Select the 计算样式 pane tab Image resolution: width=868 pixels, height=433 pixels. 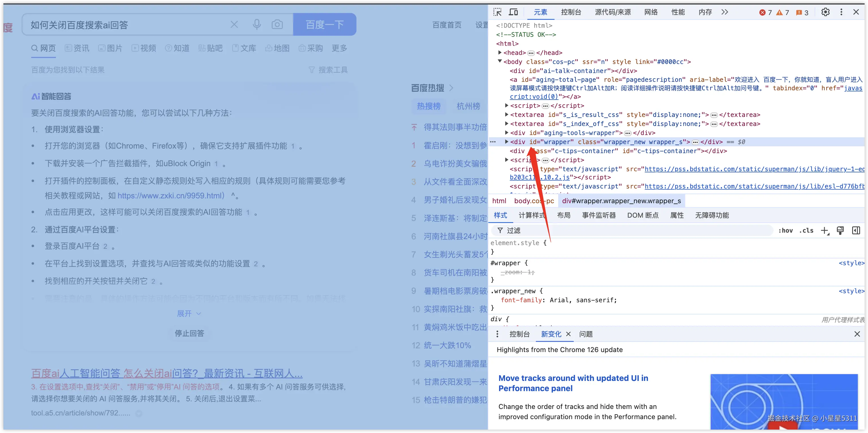(x=532, y=215)
